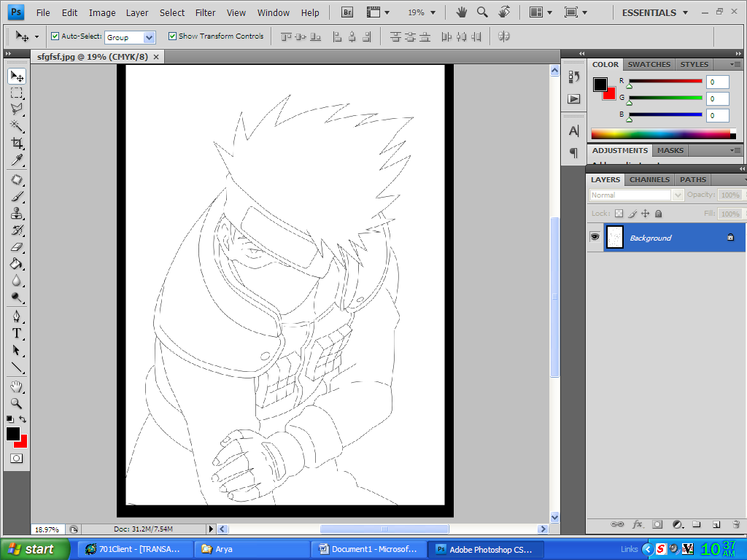Toggle lock position
This screenshot has height=560, width=747.
[645, 214]
